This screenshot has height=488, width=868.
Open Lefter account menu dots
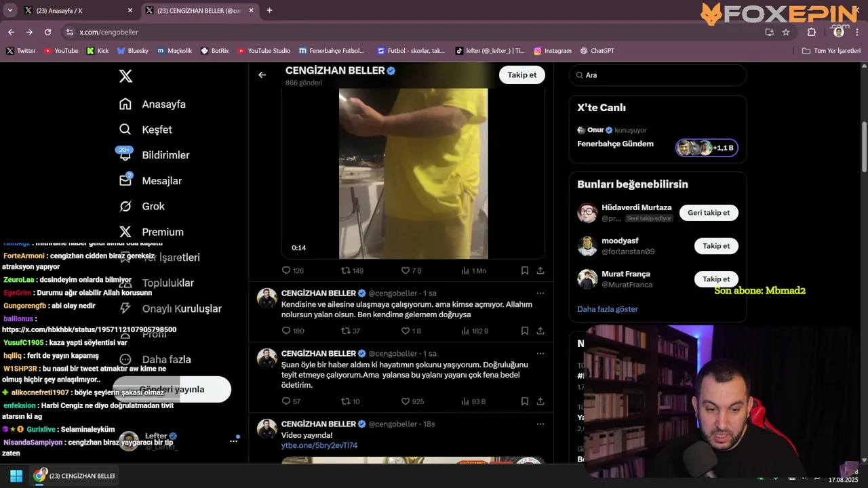233,441
